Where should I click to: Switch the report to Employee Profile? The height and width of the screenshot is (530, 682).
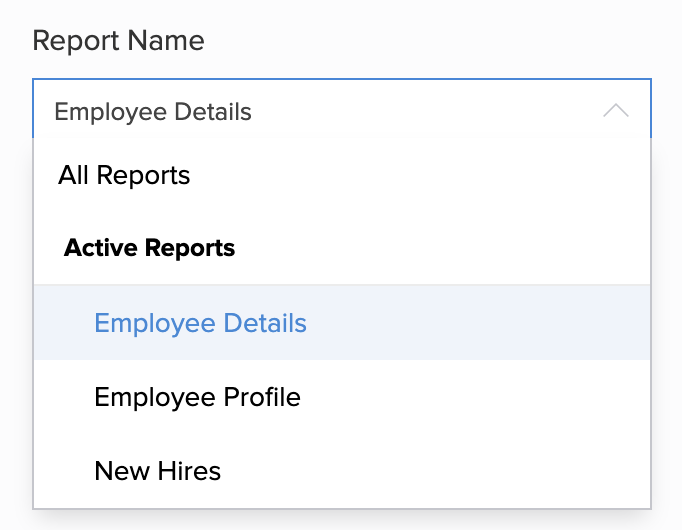197,397
